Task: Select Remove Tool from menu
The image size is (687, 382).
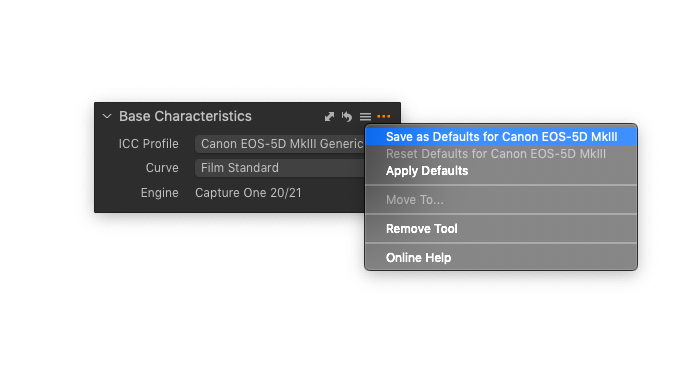Action: tap(501, 229)
